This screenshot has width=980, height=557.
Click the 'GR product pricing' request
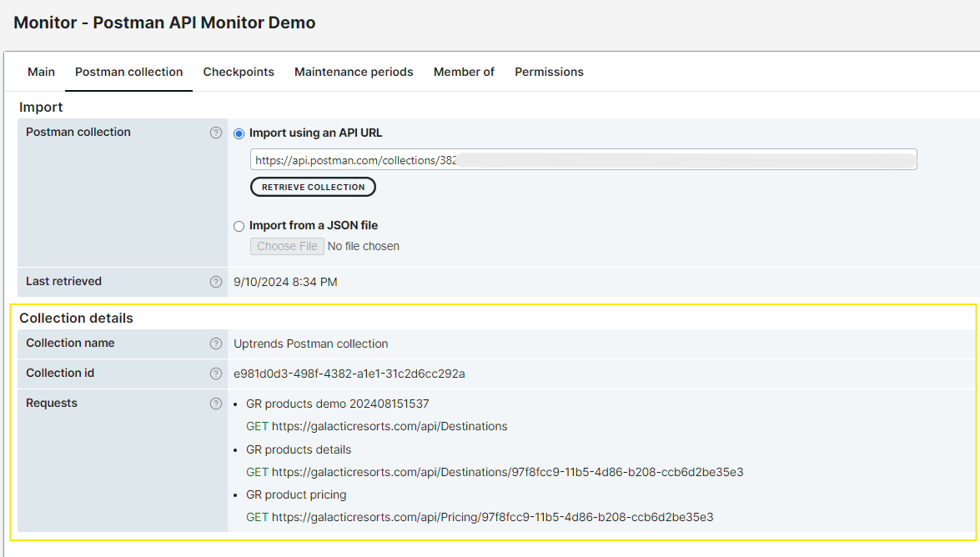296,494
